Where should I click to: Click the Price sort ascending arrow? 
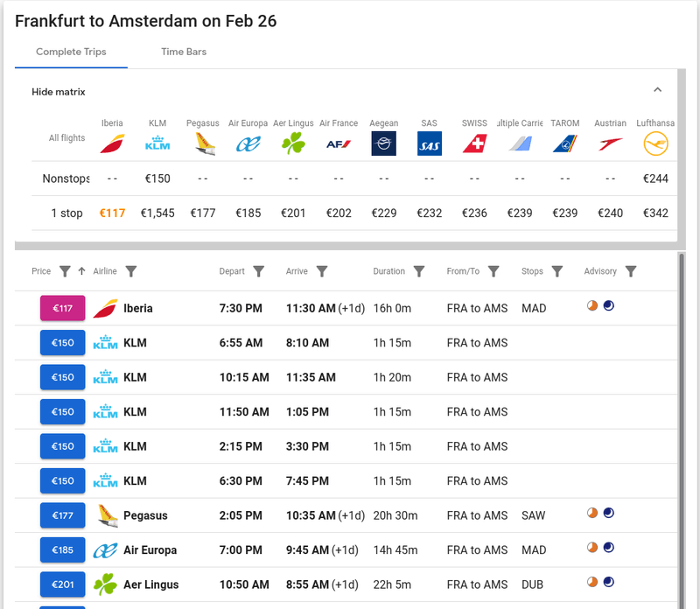coord(81,271)
